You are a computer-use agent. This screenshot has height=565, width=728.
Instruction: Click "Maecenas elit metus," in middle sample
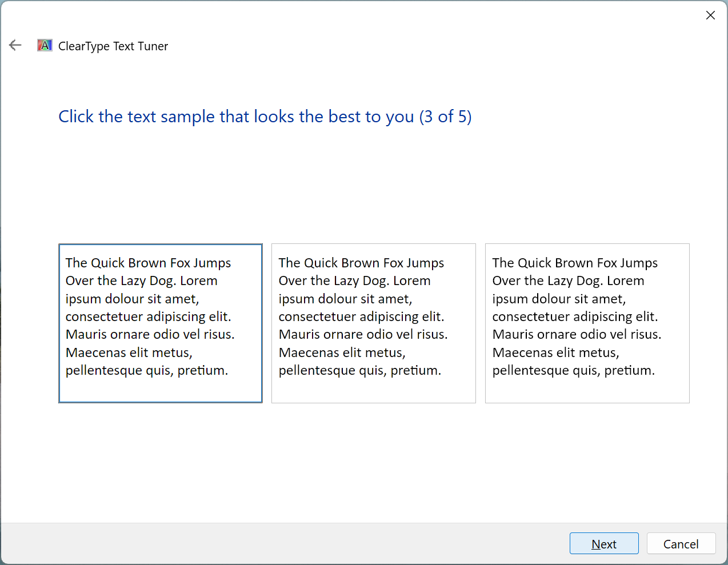(x=342, y=352)
